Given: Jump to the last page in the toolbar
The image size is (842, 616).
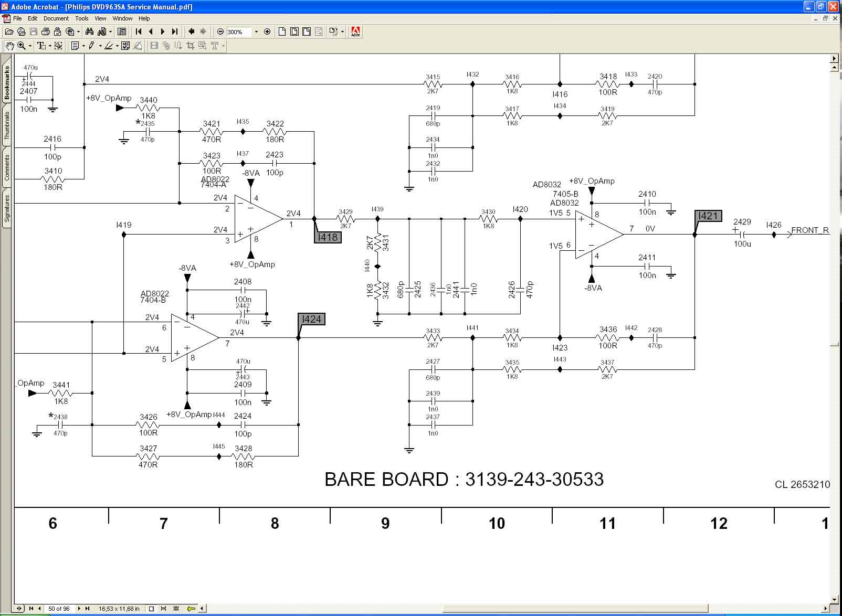Looking at the screenshot, I should [175, 31].
